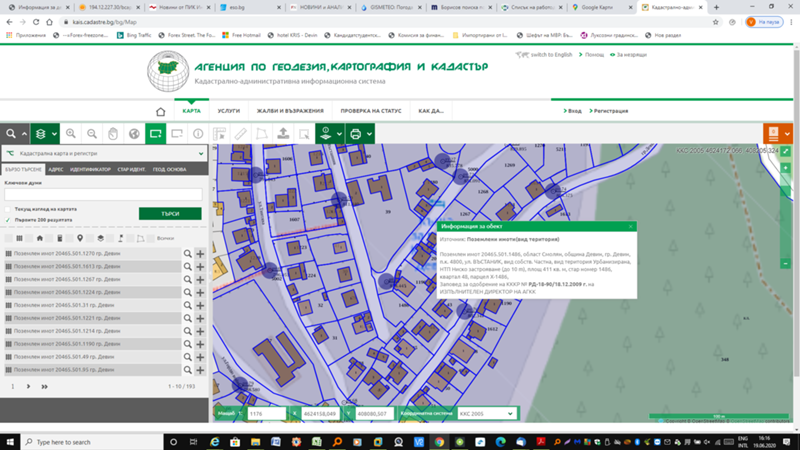Click the Регистрация link
This screenshot has height=450, width=800.
(611, 111)
